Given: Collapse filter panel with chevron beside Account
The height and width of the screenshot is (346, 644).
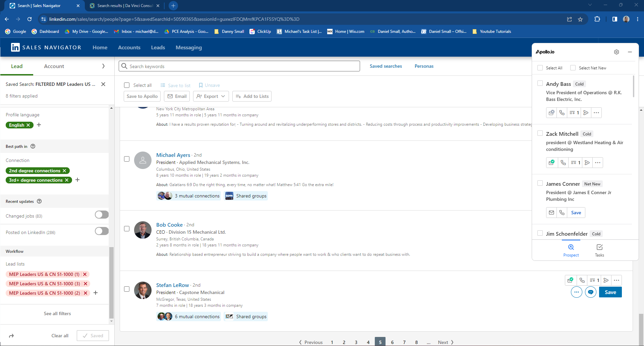Looking at the screenshot, I should click(103, 66).
